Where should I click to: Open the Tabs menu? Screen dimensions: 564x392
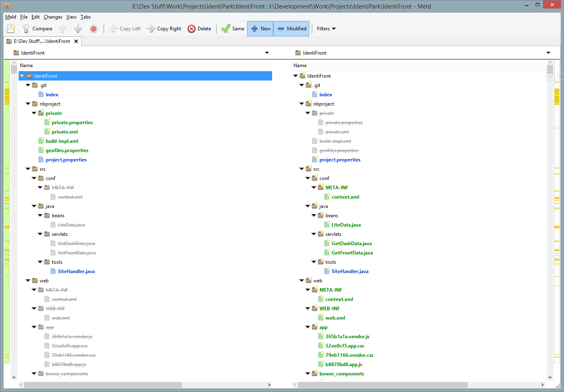(x=85, y=17)
